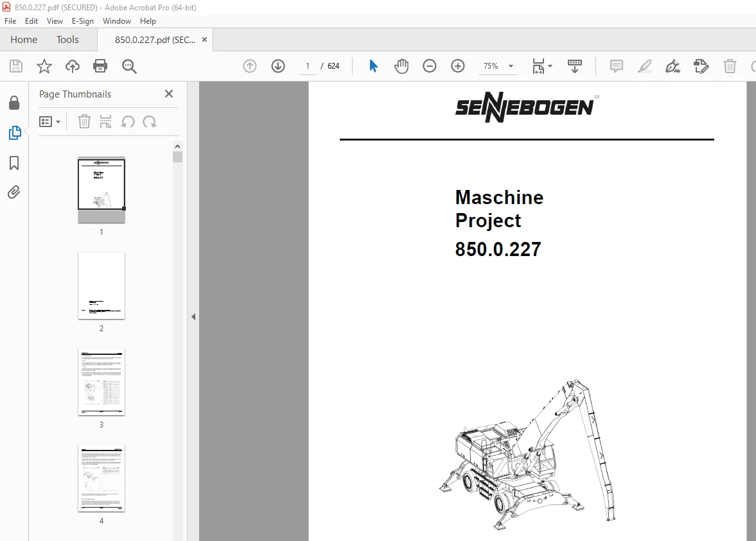Screen dimensions: 756x541
Task: Close the 850.0.227.pdf tab
Action: click(x=204, y=40)
